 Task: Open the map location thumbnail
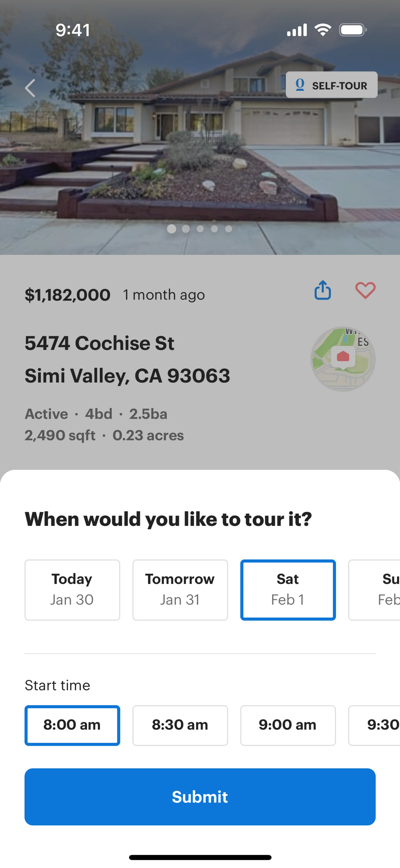pos(343,359)
